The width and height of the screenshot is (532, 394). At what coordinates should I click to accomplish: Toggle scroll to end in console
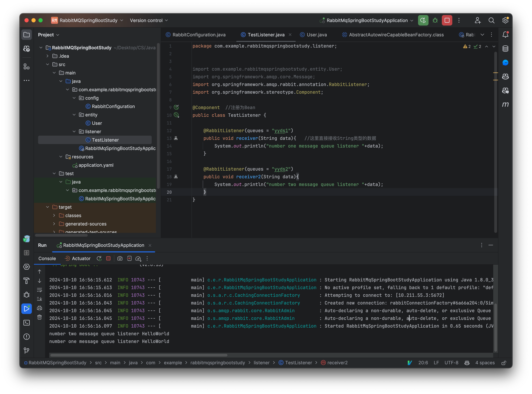click(39, 299)
